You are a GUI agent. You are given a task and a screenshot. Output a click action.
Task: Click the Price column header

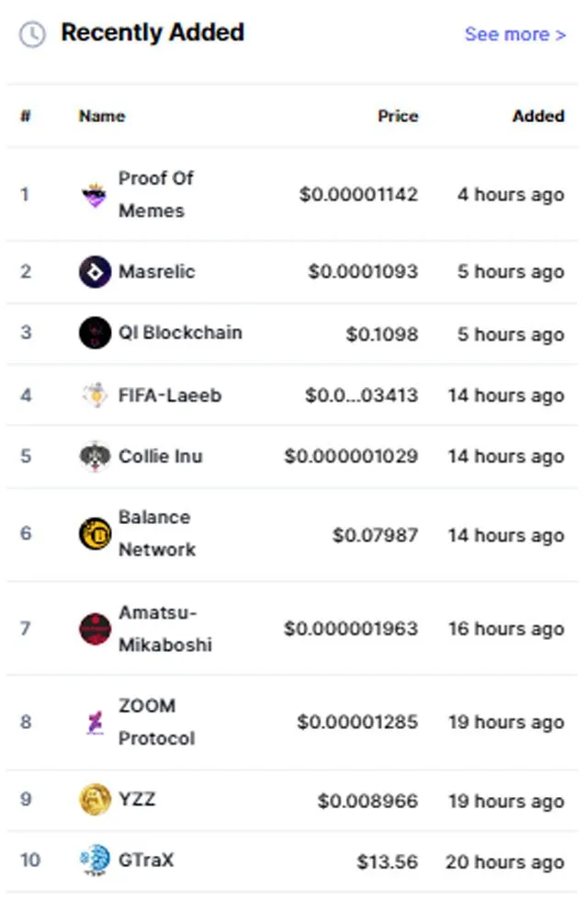pos(398,116)
